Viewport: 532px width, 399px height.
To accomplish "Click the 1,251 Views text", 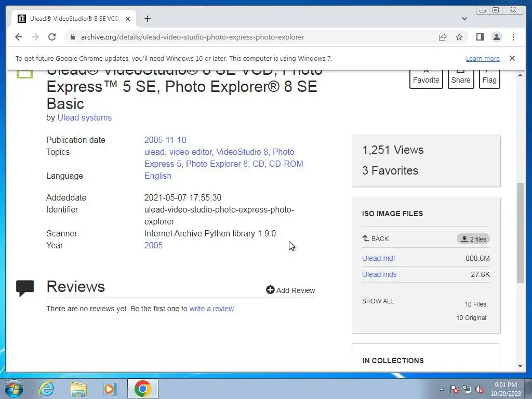I will 393,150.
